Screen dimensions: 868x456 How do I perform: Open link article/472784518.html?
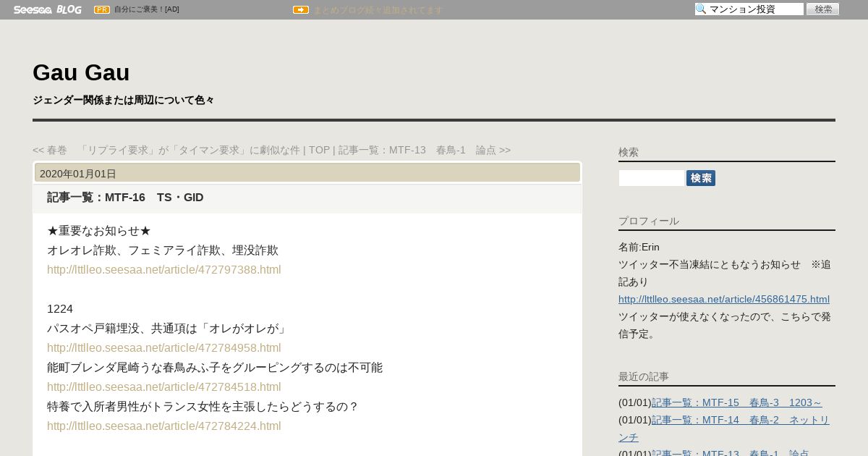(x=164, y=387)
